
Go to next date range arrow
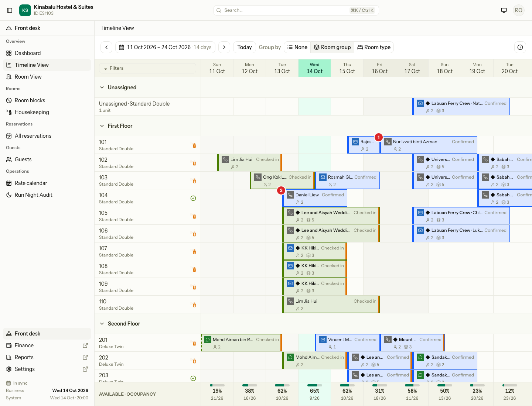[224, 47]
